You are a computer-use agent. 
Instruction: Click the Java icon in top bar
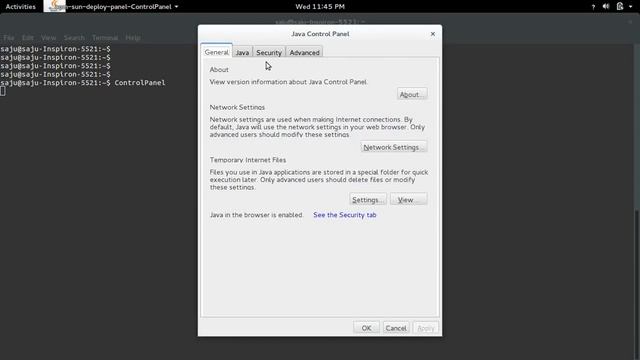(55, 6)
